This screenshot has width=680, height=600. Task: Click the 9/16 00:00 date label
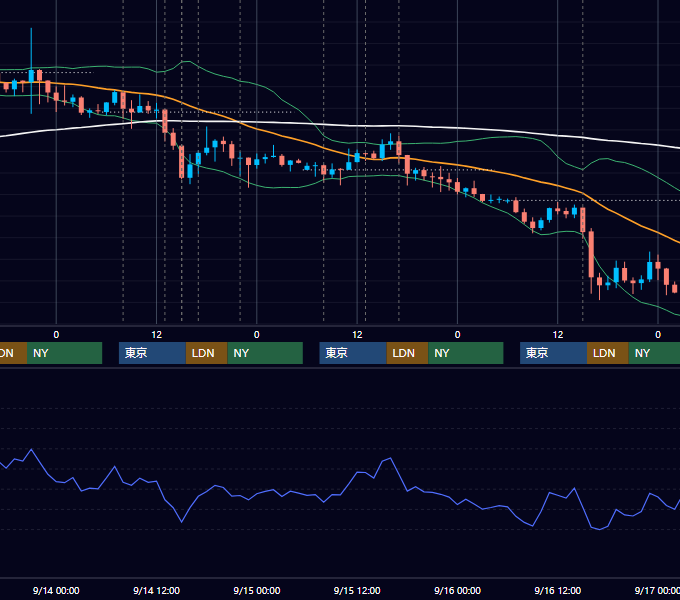coord(457,590)
